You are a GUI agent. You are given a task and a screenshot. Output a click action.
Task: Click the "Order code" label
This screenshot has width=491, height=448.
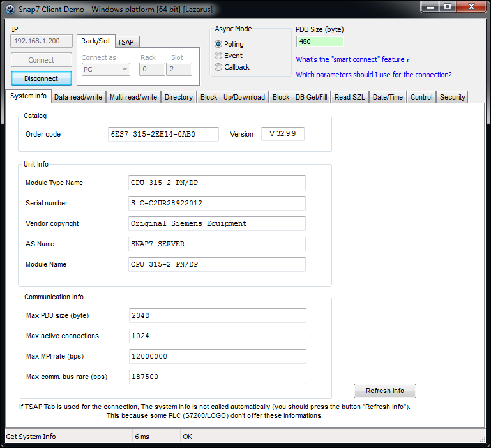coord(43,134)
